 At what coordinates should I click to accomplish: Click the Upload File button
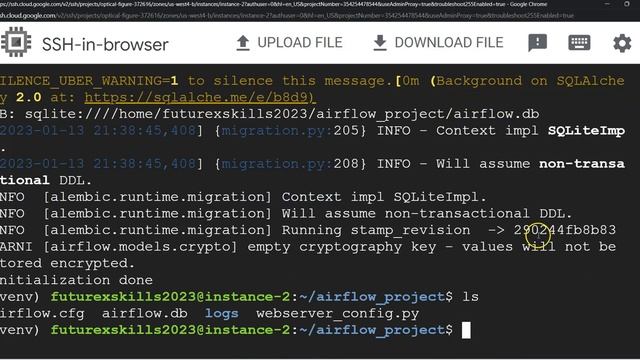pyautogui.click(x=289, y=42)
